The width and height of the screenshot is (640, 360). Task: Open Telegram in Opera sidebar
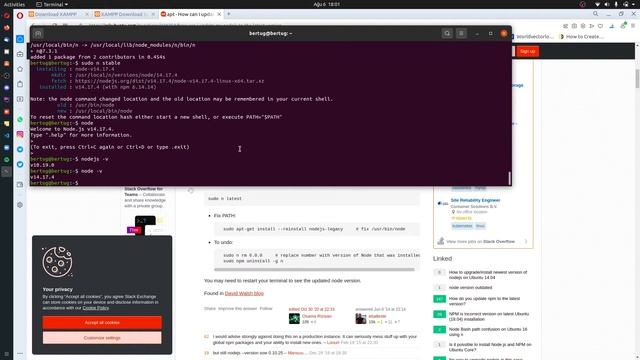pyautogui.click(x=20, y=149)
